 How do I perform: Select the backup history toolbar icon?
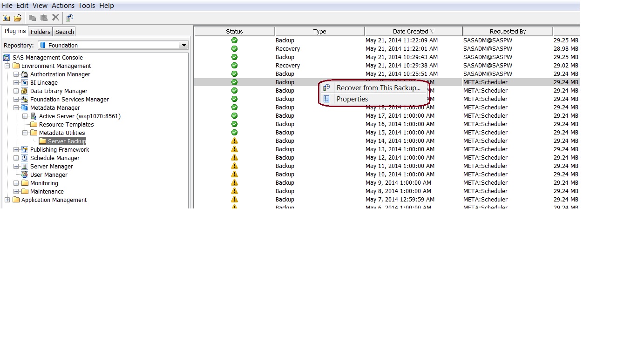point(70,18)
